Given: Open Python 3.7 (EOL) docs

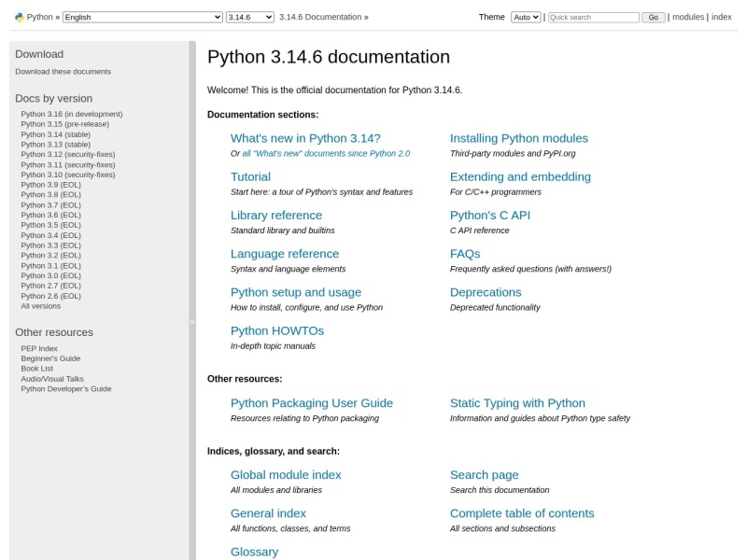Looking at the screenshot, I should click(x=50, y=205).
